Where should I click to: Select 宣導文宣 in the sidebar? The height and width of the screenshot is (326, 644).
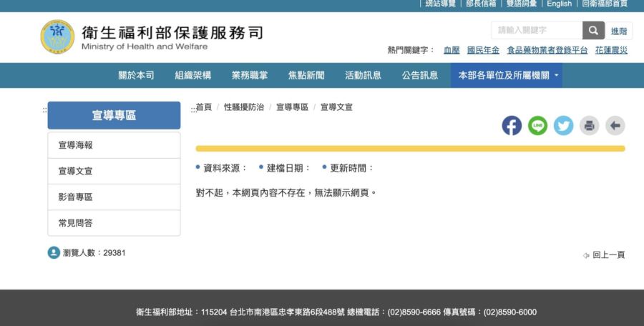coord(114,171)
